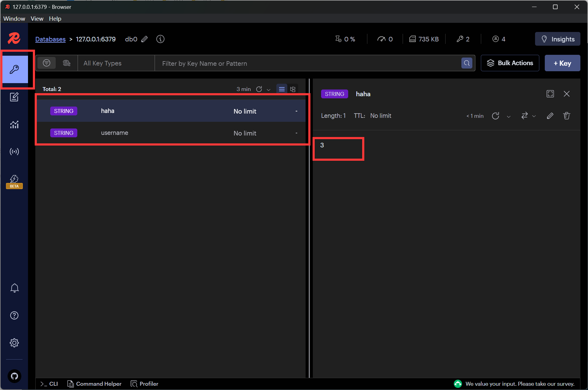Open the Pub/Sub page icon
Image resolution: width=588 pixels, height=390 pixels.
coord(14,151)
